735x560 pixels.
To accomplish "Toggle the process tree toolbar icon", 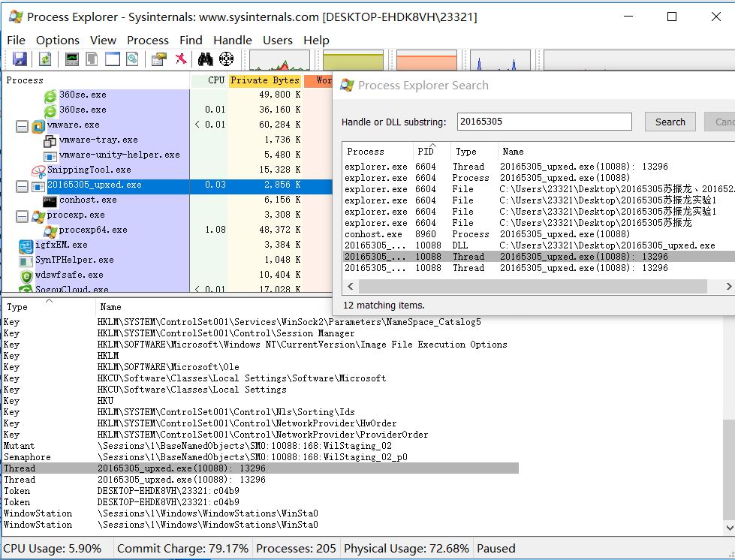I will click(92, 59).
